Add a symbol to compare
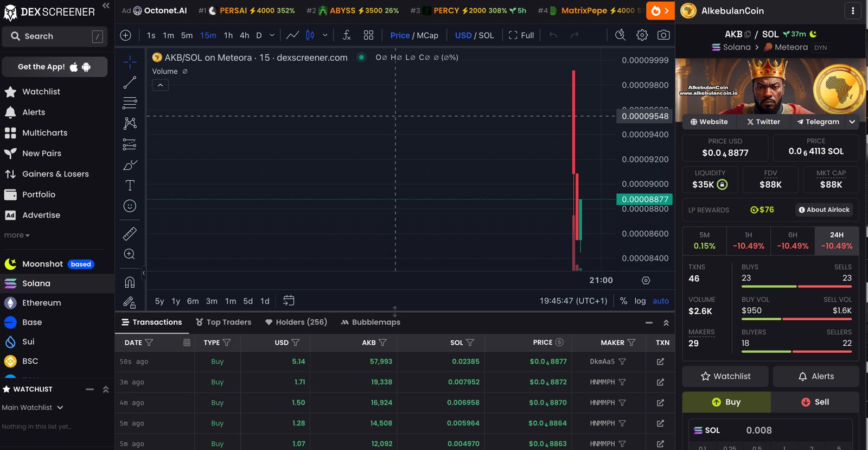The width and height of the screenshot is (868, 450). pyautogui.click(x=125, y=35)
